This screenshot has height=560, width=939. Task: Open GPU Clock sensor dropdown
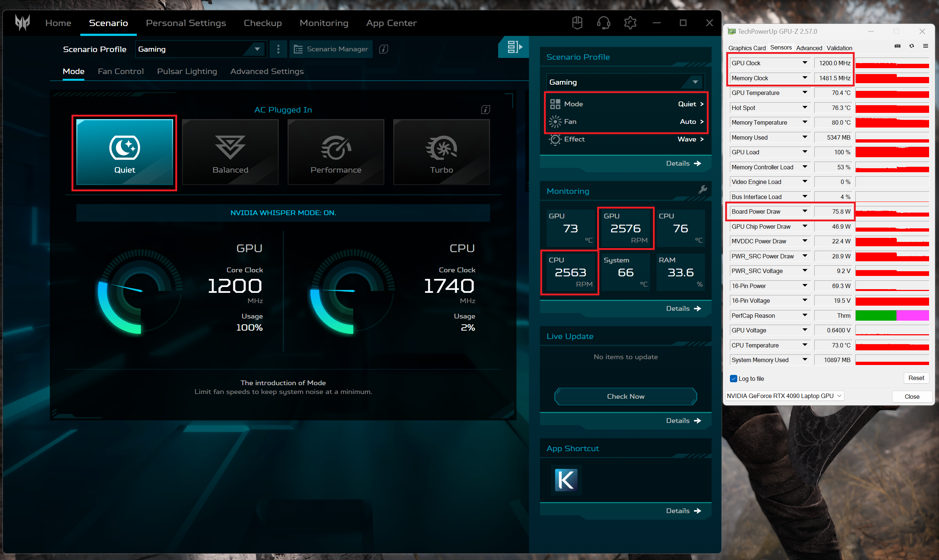805,63
